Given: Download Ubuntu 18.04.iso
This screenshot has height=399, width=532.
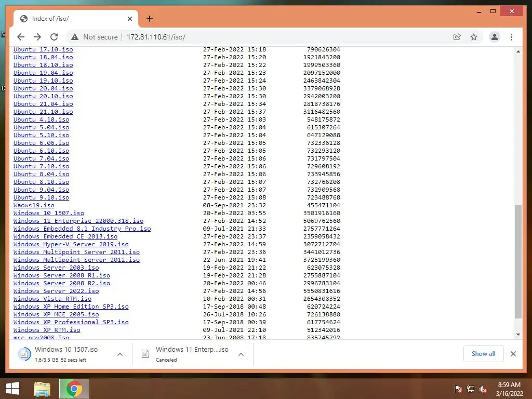Looking at the screenshot, I should click(43, 57).
